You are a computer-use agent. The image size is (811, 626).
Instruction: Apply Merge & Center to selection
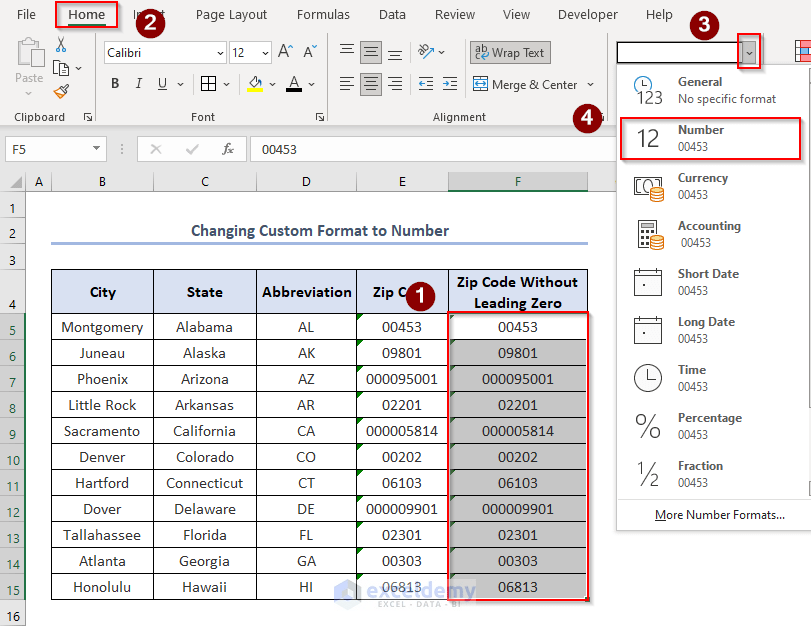click(x=525, y=84)
